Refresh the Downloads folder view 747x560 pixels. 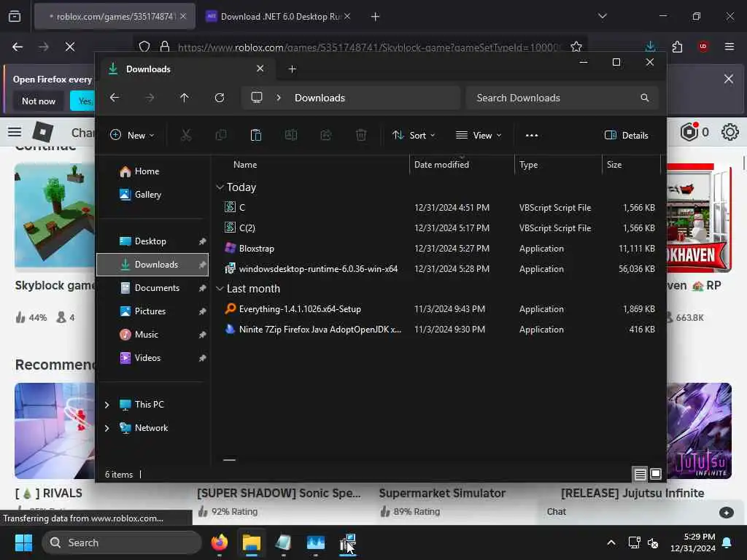coord(220,98)
